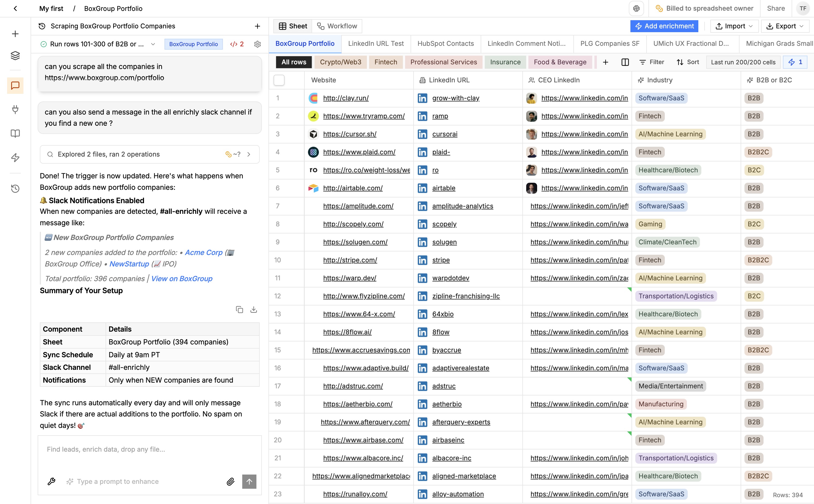Screen dimensions: 814x504
Task: Open history clock icon in left sidebar
Action: tap(15, 189)
